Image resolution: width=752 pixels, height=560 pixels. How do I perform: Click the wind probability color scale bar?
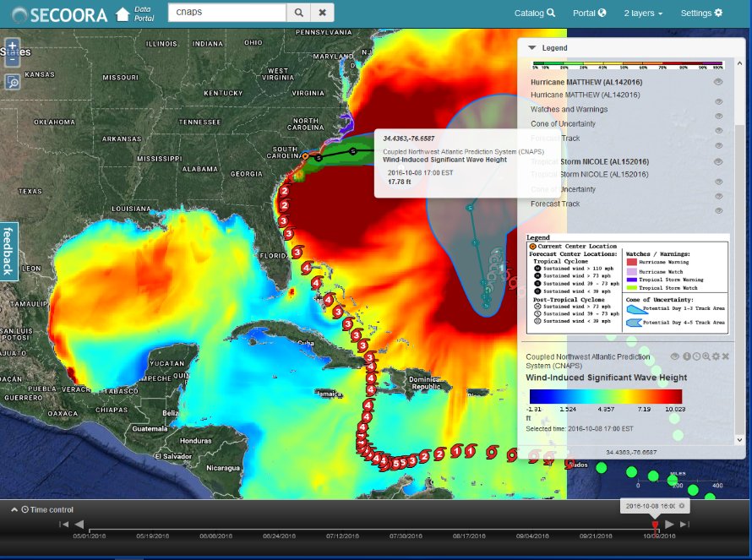click(628, 64)
